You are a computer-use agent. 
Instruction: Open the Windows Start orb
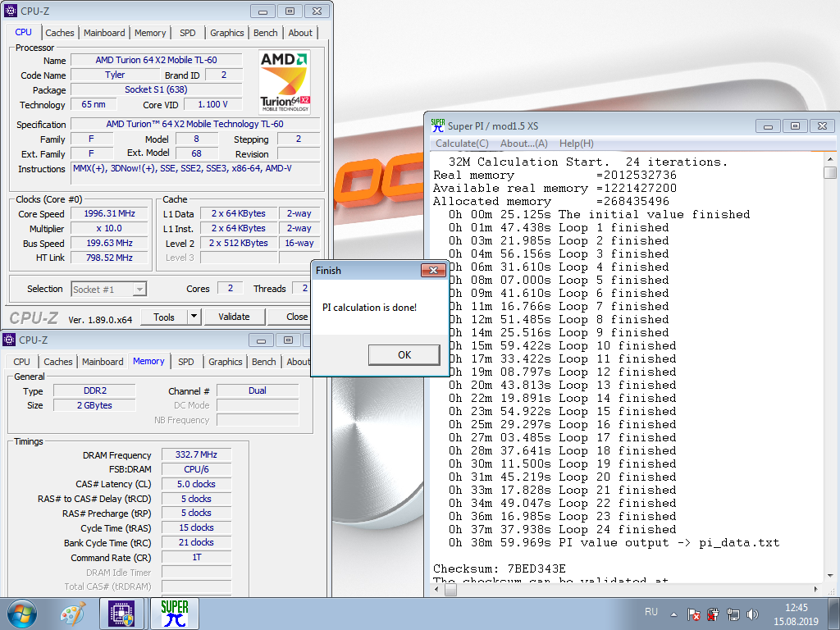(x=21, y=614)
